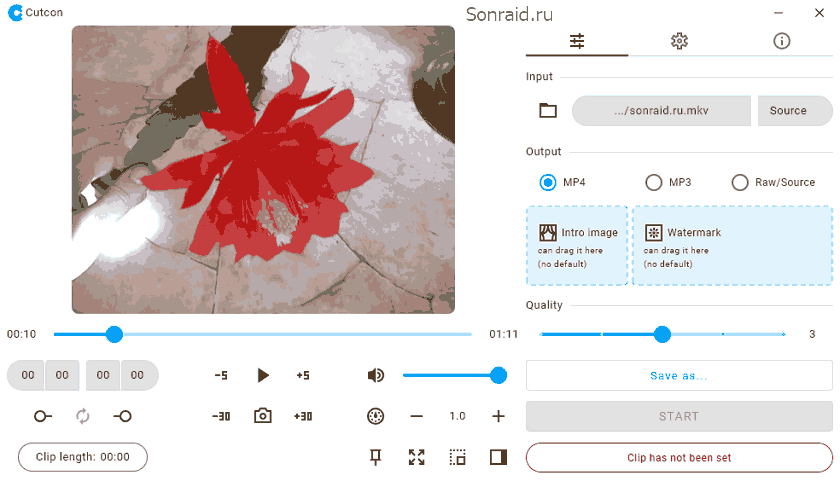Switch to the gear settings tab
The image size is (840, 481).
(679, 41)
